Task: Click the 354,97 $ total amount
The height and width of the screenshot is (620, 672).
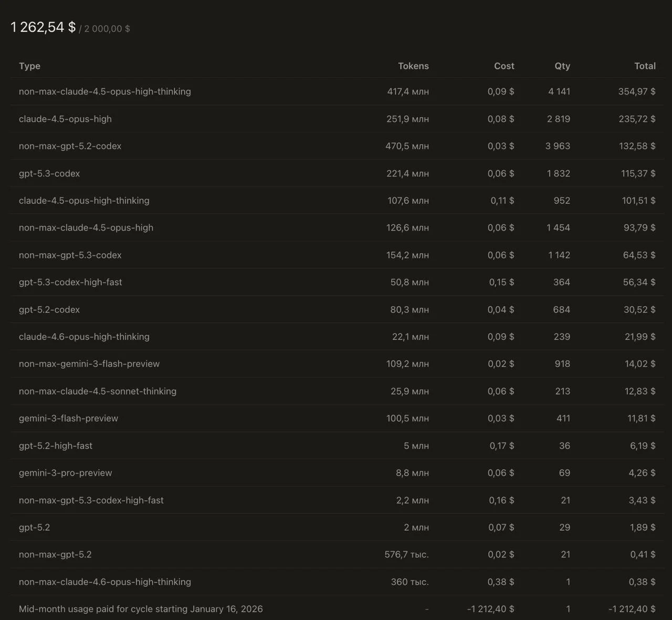Action: [x=636, y=91]
